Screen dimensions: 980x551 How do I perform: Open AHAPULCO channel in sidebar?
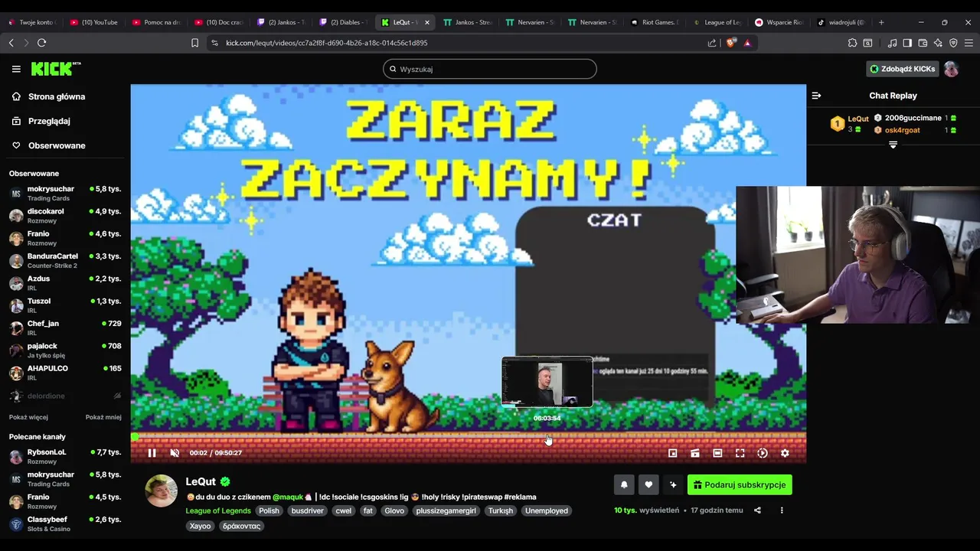(x=65, y=373)
